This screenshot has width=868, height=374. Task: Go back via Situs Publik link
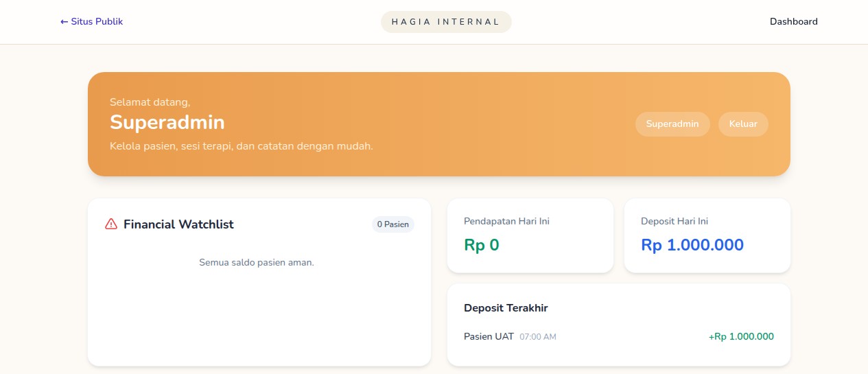[92, 21]
